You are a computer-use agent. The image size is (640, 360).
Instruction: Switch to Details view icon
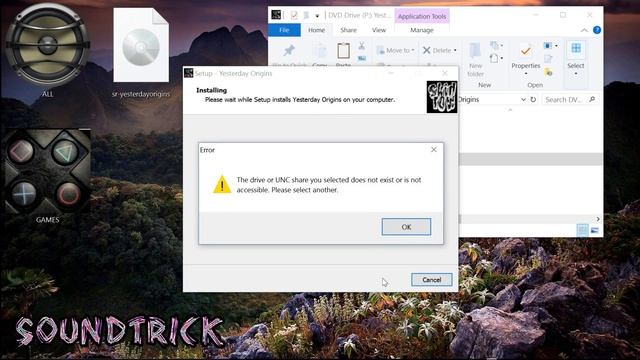click(582, 230)
